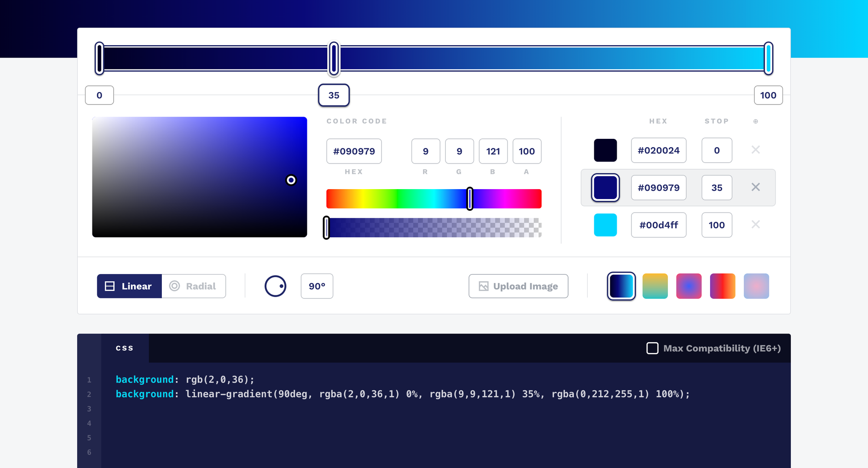This screenshot has height=468, width=868.
Task: Select the pink and blue radial preset
Action: (x=689, y=286)
